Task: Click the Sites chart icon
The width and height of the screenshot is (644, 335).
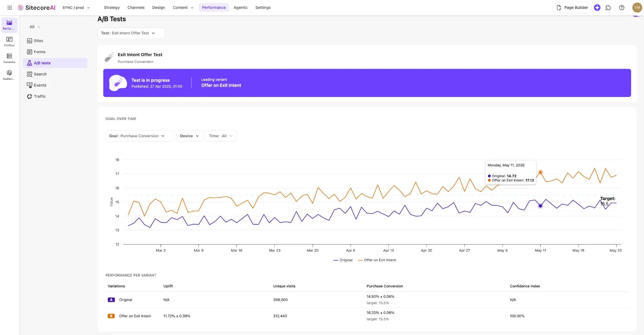Action: coord(29,41)
